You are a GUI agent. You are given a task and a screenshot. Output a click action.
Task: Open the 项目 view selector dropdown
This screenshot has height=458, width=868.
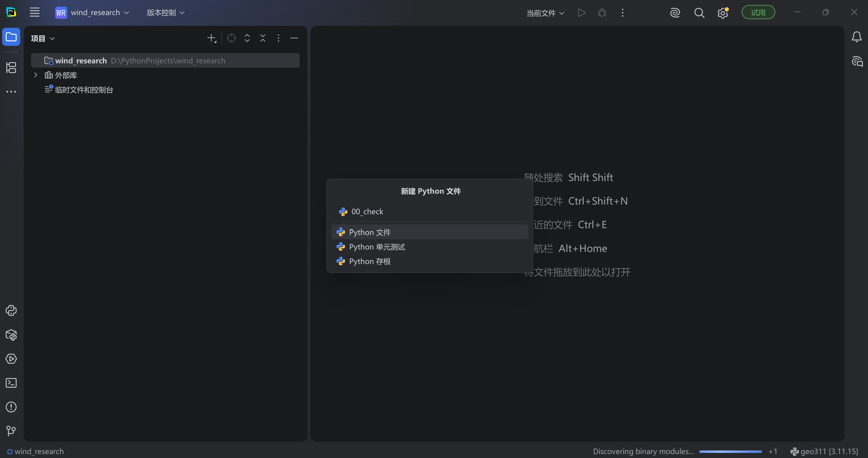coord(43,38)
